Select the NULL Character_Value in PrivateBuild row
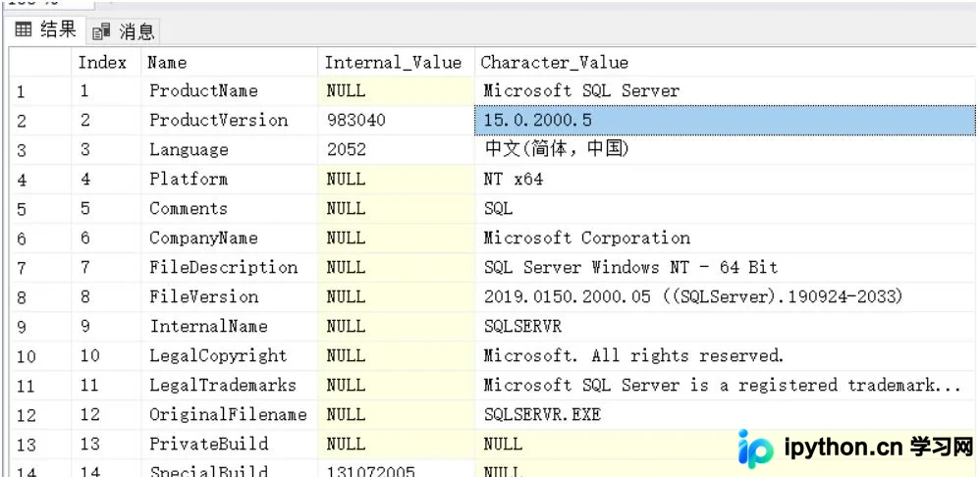Image resolution: width=980 pixels, height=477 pixels. (x=725, y=444)
